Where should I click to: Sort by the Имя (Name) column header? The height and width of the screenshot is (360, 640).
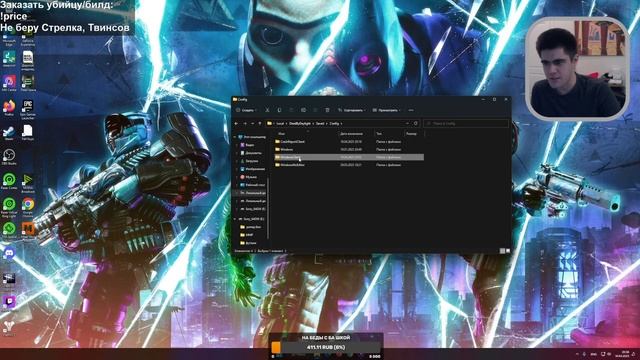(x=282, y=133)
